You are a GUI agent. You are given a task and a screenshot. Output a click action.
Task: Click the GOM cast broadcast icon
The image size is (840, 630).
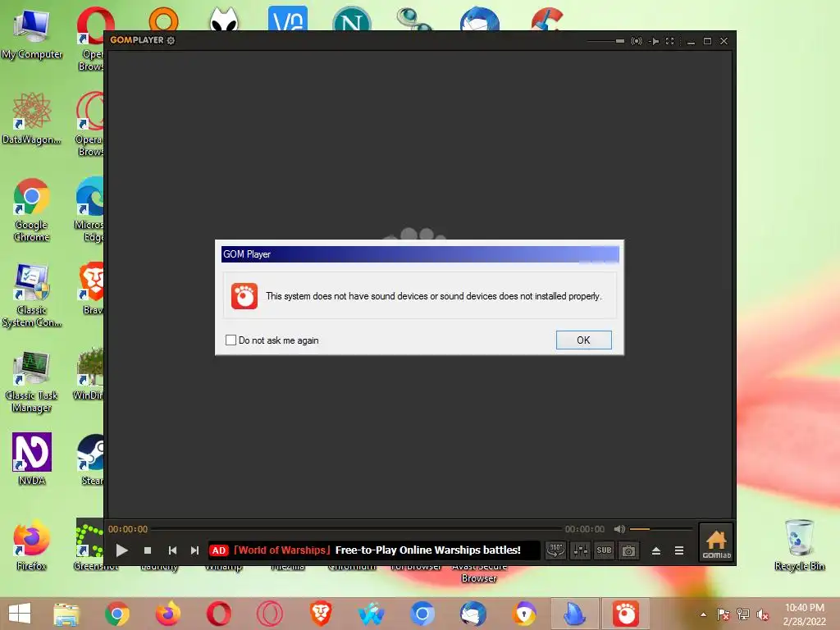click(x=637, y=41)
